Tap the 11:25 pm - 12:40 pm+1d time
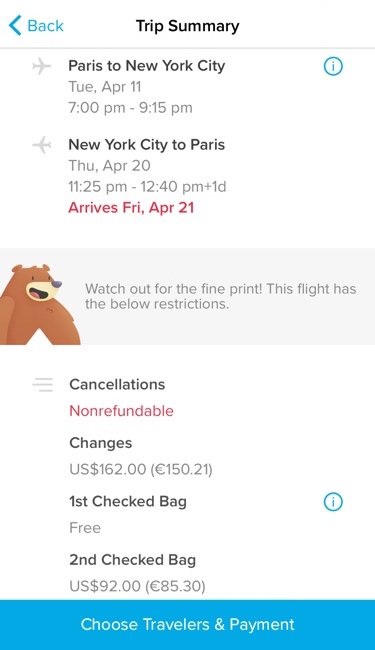 click(x=148, y=187)
